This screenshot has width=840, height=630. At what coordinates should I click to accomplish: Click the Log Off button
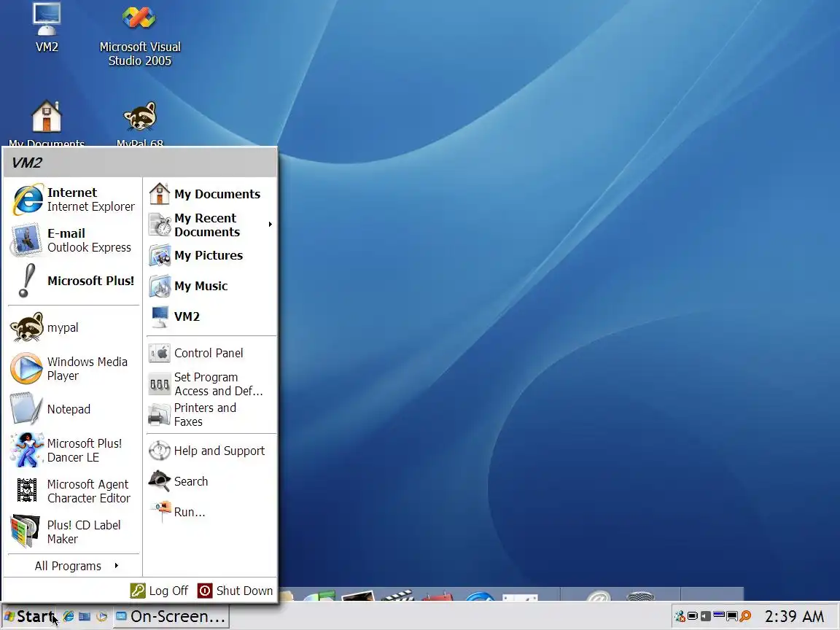point(159,591)
